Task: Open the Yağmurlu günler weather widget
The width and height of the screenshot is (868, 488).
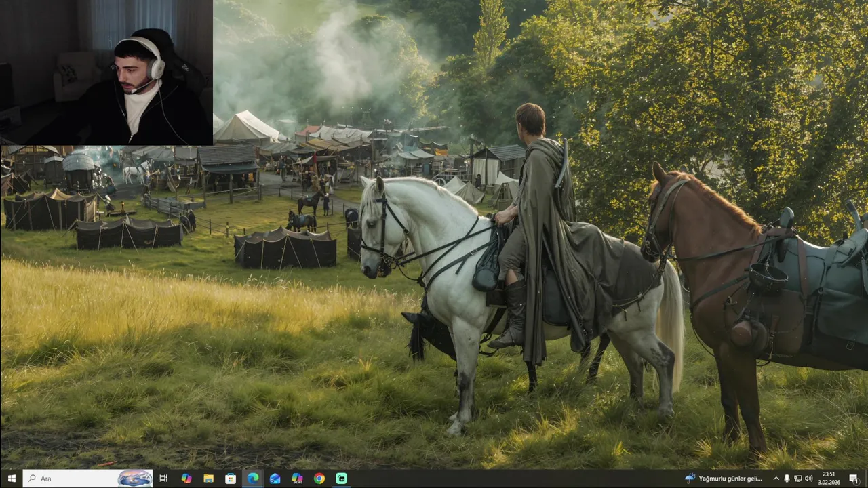Action: pyautogui.click(x=724, y=479)
